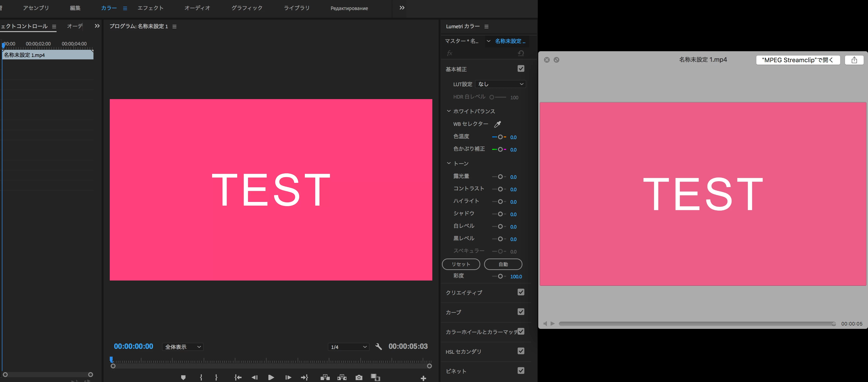868x382 pixels.
Task: Click the blue current timecode 00:00:00:00 field
Action: (133, 346)
